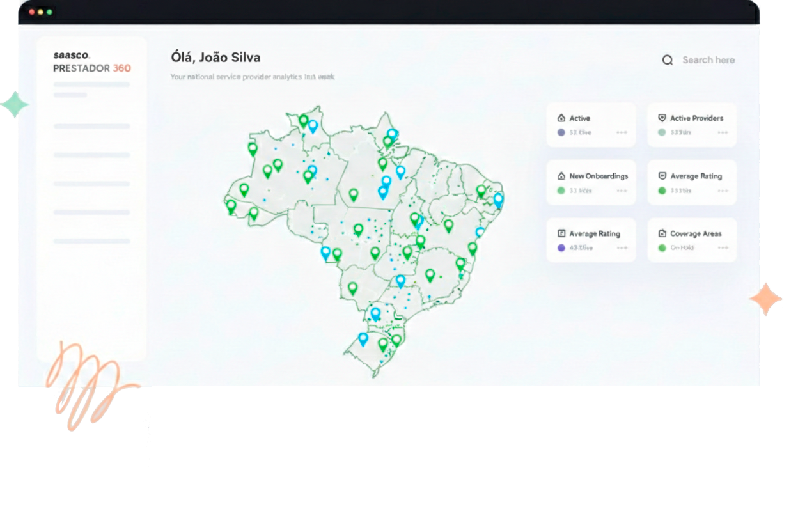
Task: Click the purple dot in the Active card
Action: pyautogui.click(x=561, y=132)
